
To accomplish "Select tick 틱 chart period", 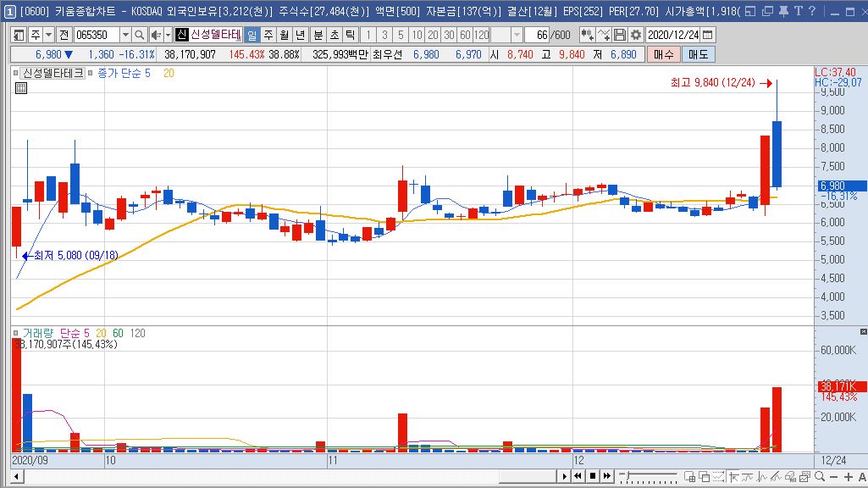I will (x=351, y=35).
